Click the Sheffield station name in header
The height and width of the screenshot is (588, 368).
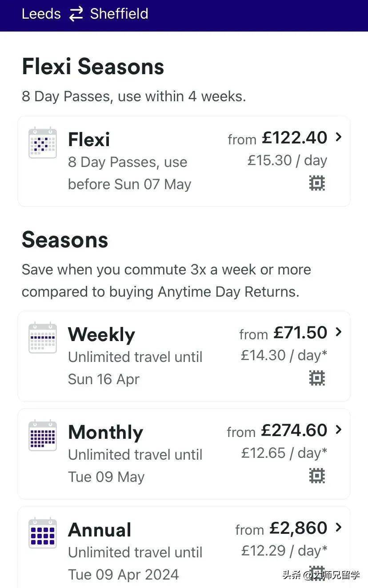click(119, 14)
